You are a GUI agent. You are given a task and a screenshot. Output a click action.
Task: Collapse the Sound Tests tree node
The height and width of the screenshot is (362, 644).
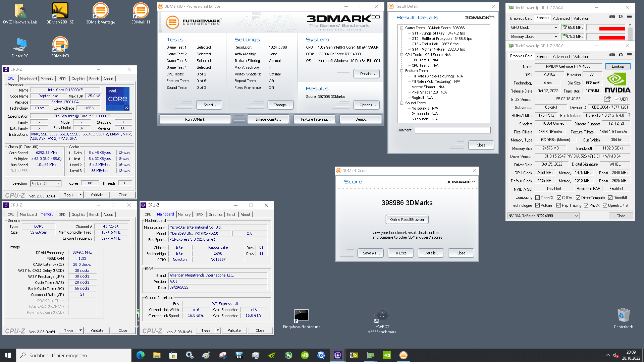(x=401, y=103)
